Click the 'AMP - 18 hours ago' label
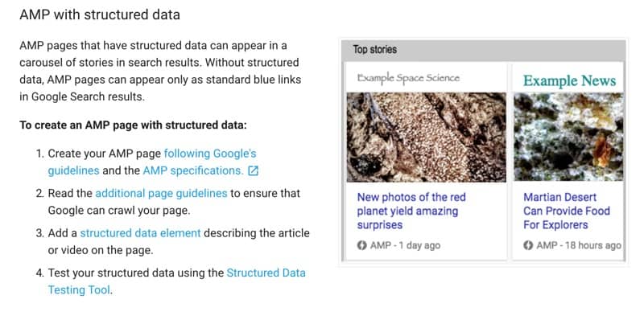The width and height of the screenshot is (644, 316). pyautogui.click(x=572, y=245)
